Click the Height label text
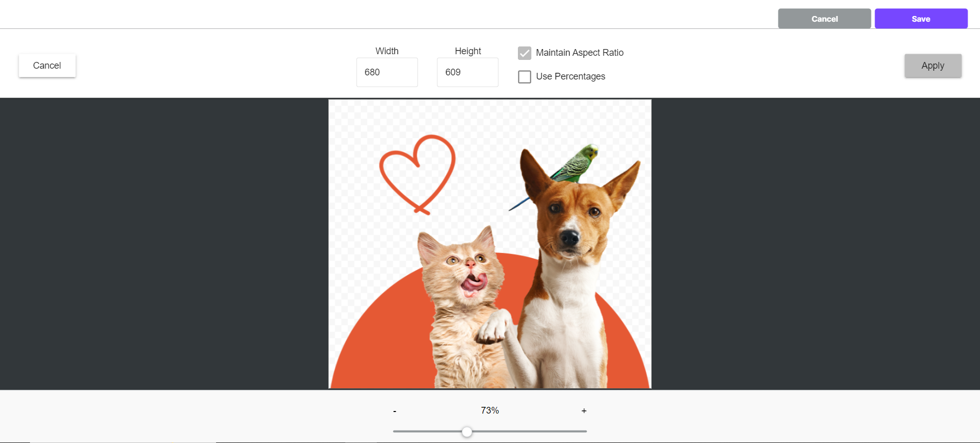The image size is (980, 443). coord(468,51)
